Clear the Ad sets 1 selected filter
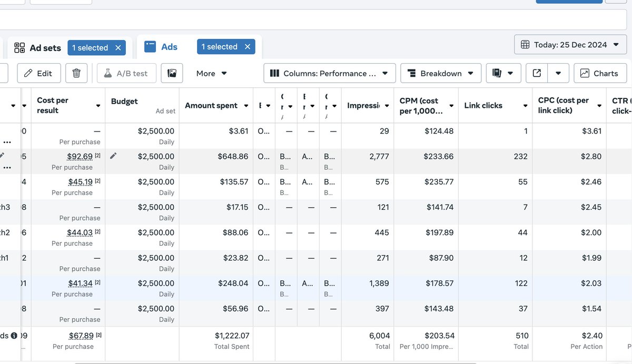Screen dimensions: 632x364 pos(118,48)
